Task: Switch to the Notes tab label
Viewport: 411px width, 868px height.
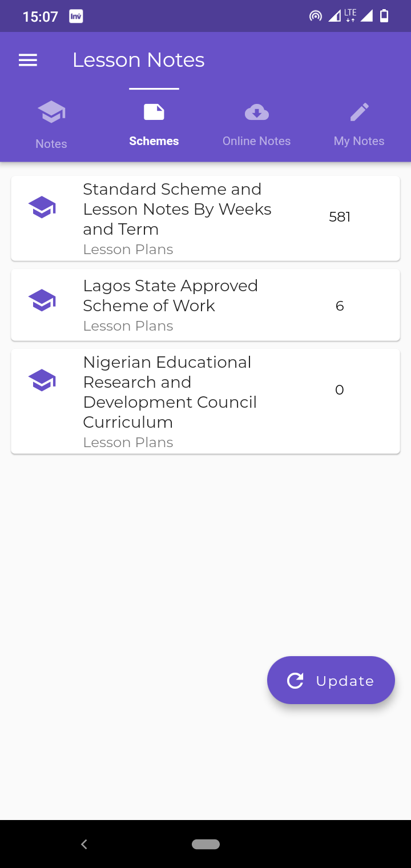Action: coord(51,144)
